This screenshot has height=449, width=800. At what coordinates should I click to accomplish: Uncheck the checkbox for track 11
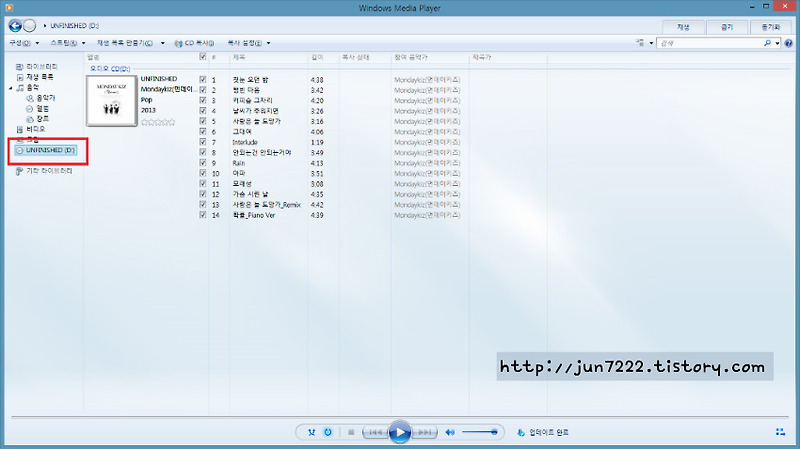click(203, 184)
